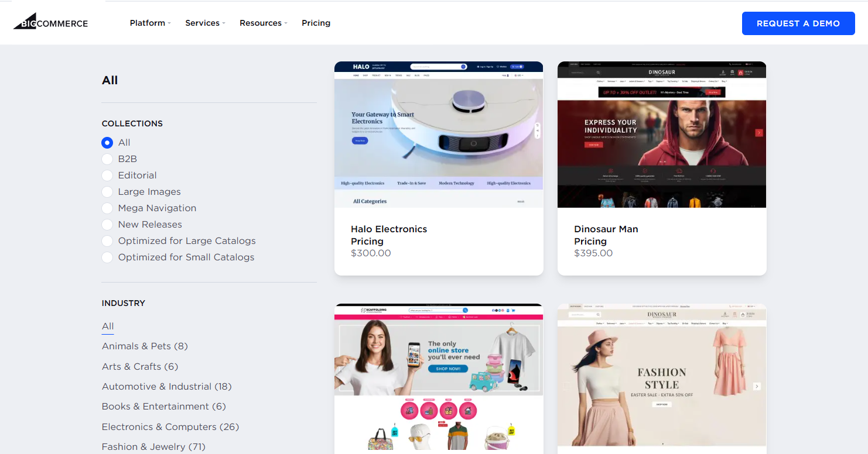This screenshot has height=454, width=868.
Task: Click the Scaffolding store theme preview
Action: pyautogui.click(x=438, y=377)
